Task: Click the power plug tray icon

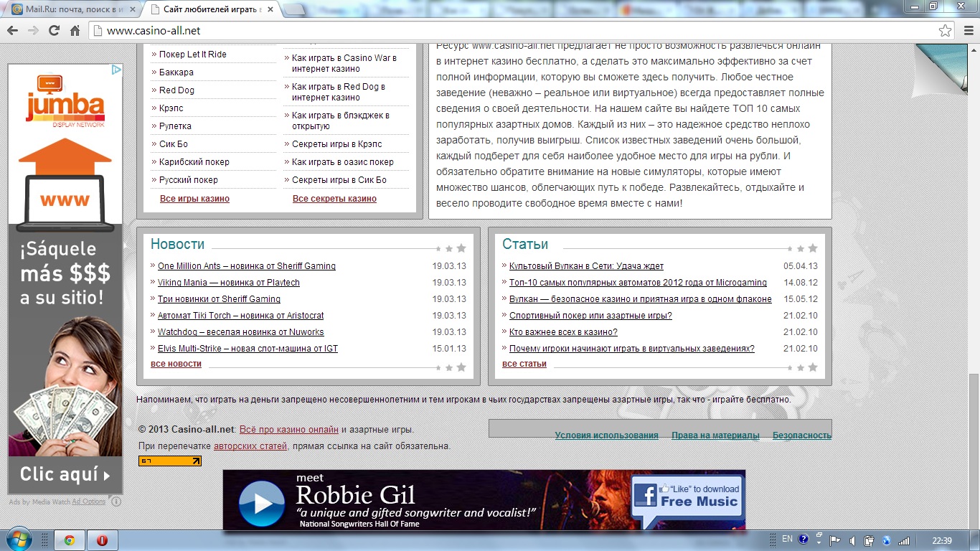Action: [869, 540]
